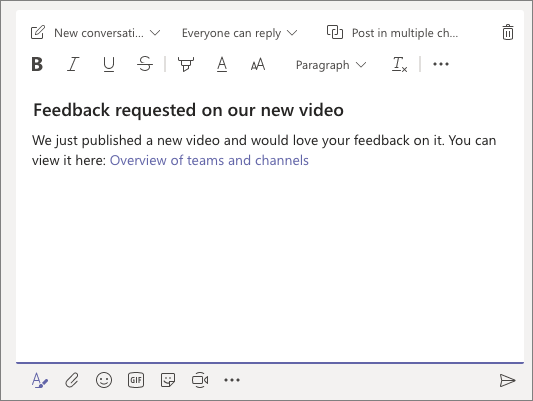This screenshot has width=533, height=401.
Task: Click the multiple channels copy icon
Action: pos(335,32)
